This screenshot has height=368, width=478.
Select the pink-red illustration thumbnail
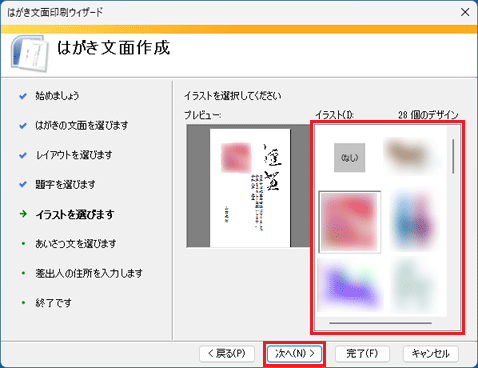click(x=349, y=222)
